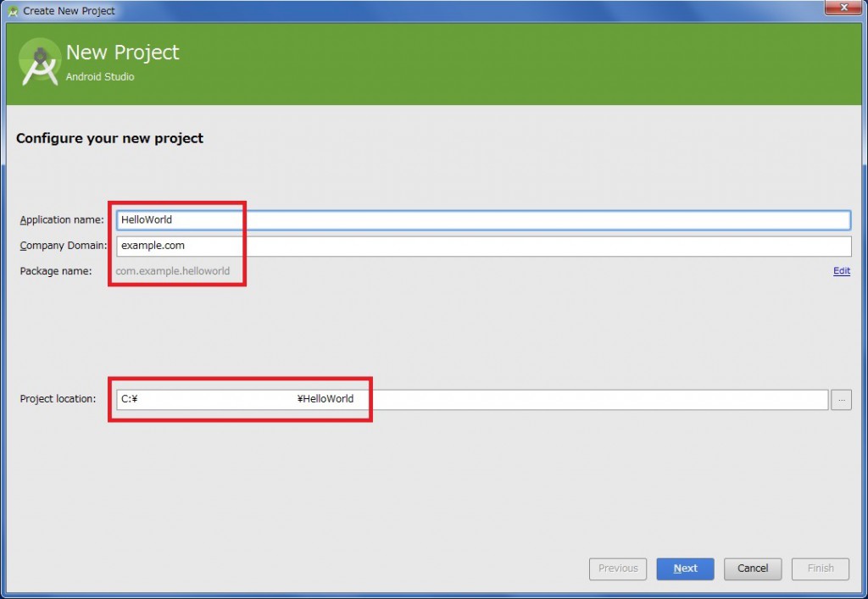Open the project location browse "..." button
Image resolution: width=868 pixels, height=599 pixels.
click(x=841, y=399)
